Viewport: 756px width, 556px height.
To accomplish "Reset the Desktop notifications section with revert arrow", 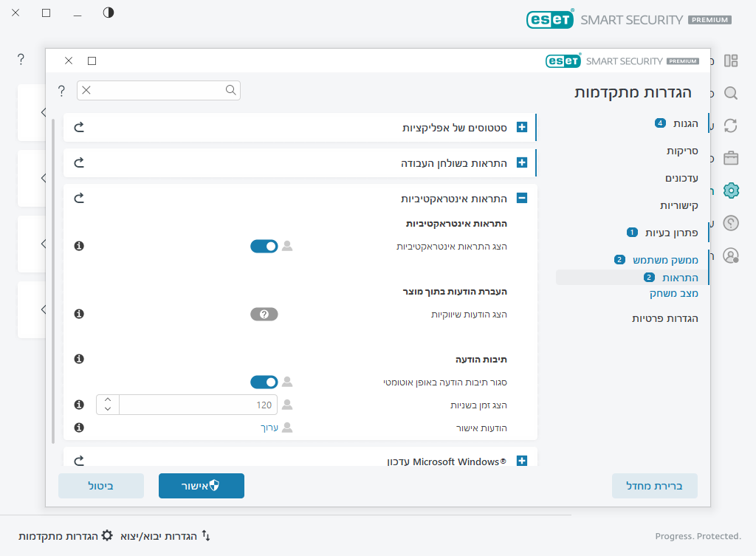I will [80, 162].
